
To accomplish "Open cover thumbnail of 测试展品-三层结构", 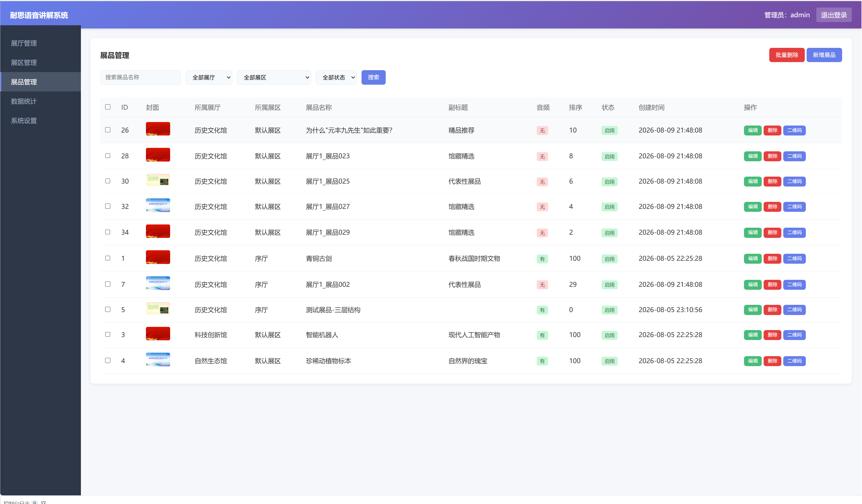I will [158, 309].
